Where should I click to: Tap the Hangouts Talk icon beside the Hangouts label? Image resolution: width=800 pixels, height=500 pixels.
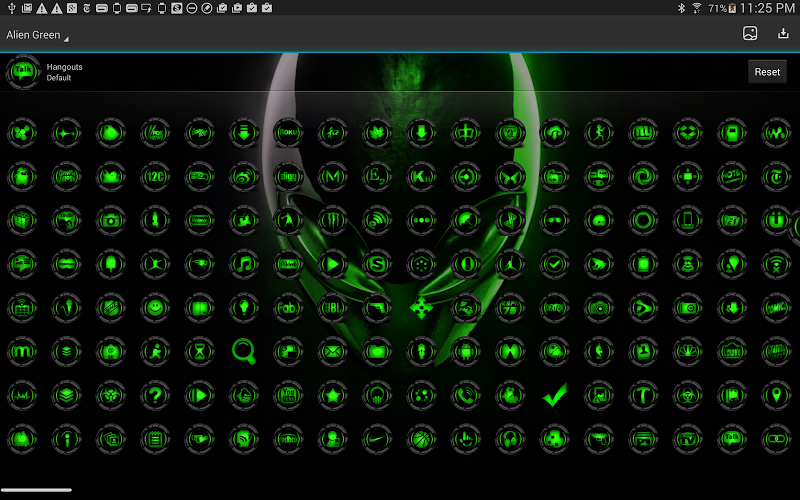tap(22, 72)
